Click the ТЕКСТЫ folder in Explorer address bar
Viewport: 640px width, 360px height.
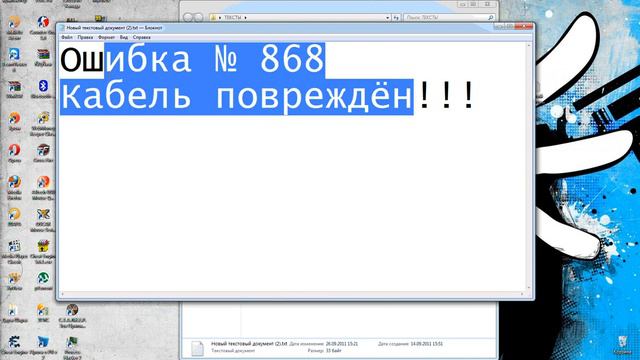tap(233, 18)
